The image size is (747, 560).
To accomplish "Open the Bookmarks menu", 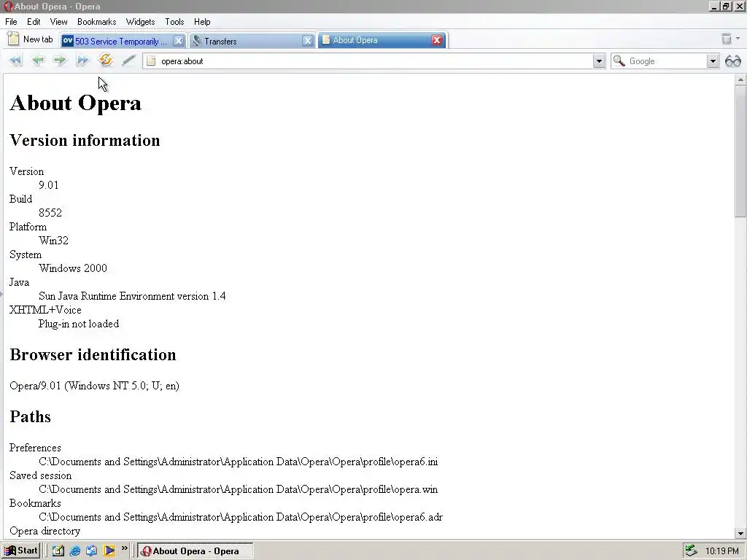I will pyautogui.click(x=97, y=22).
